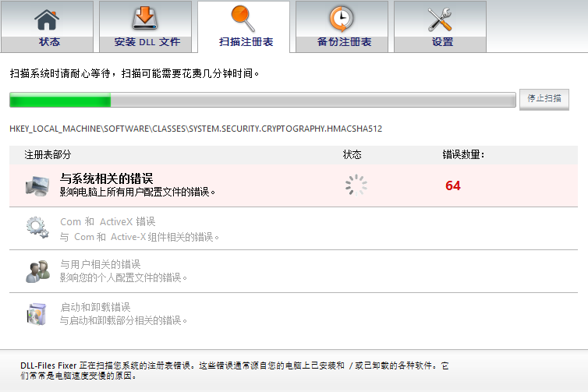588x392 pixels.
Task: Click the 与 Com 和 Active-X 组件相关的错误 description
Action: [140, 237]
